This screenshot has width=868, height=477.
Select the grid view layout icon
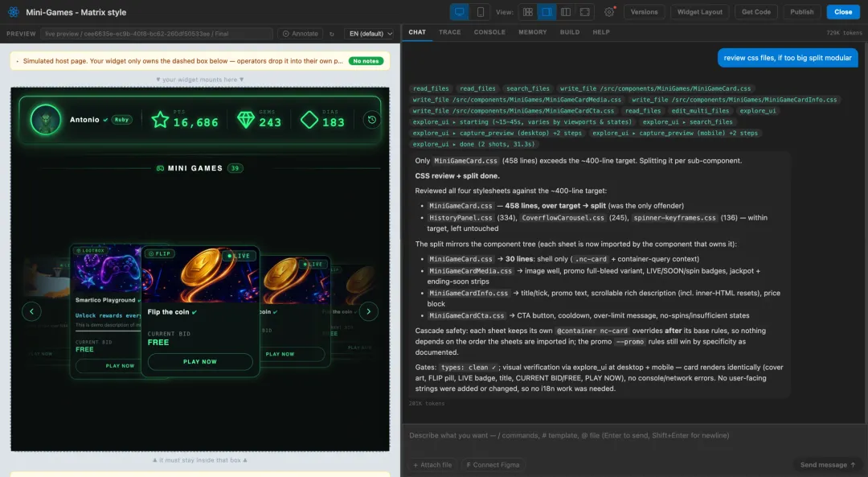pos(527,11)
